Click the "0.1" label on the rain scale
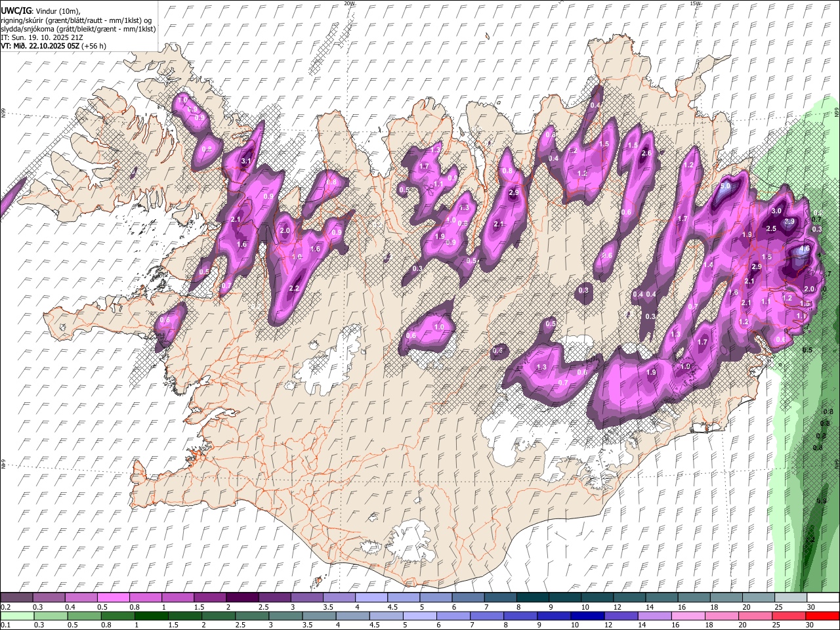 coord(5,625)
